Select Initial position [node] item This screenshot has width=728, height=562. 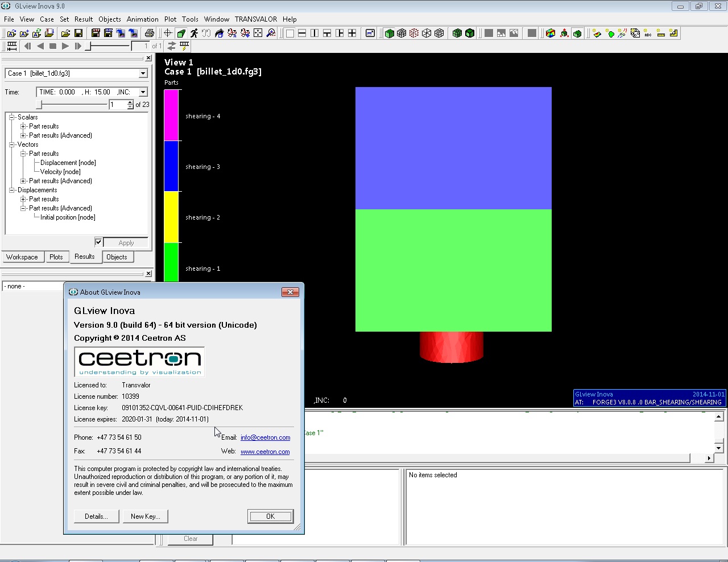(x=68, y=217)
